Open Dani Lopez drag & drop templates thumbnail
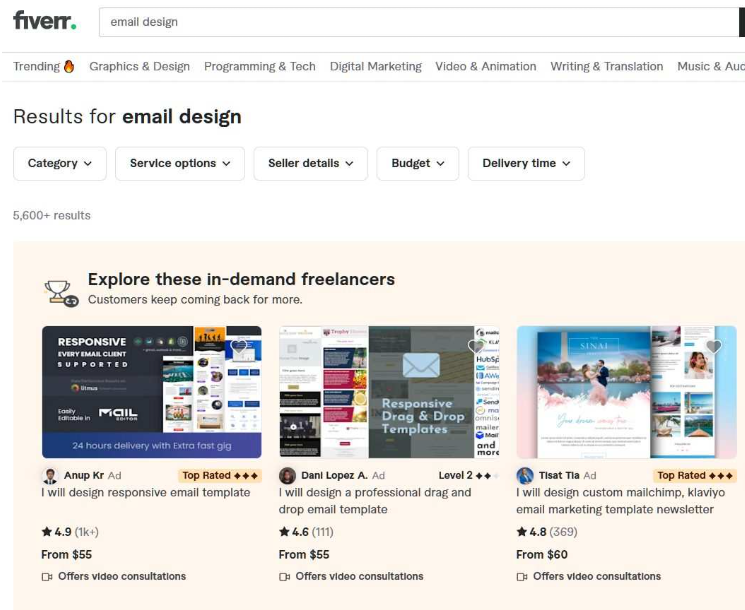This screenshot has height=610, width=745. point(389,392)
